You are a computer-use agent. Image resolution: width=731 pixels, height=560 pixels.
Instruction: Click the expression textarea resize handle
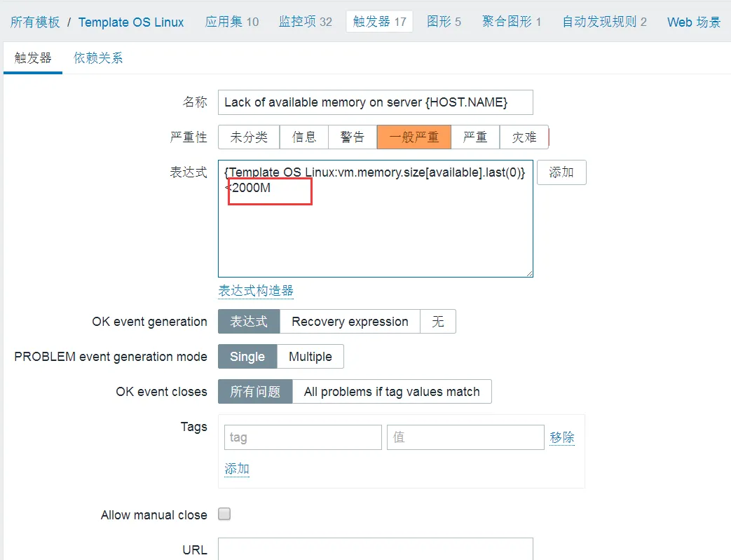[x=529, y=274]
